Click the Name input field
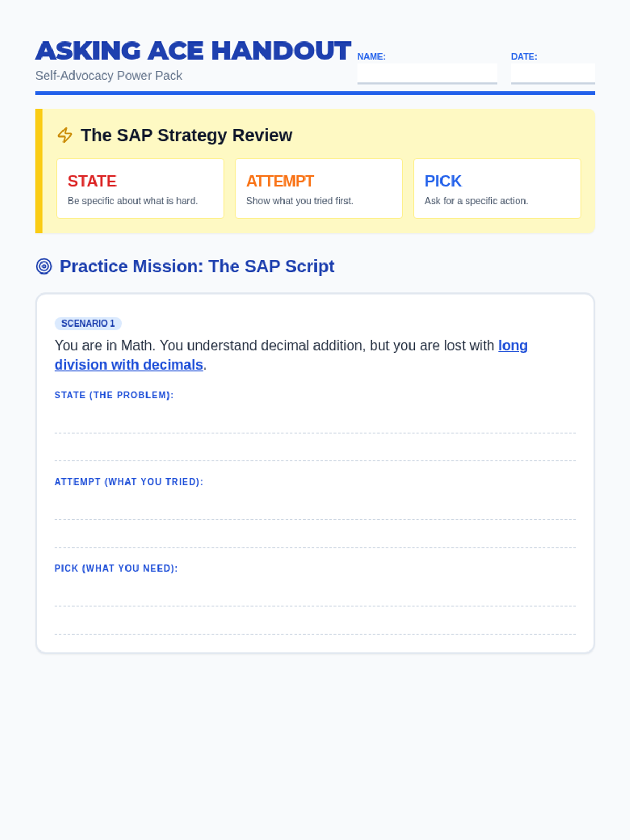 (x=427, y=73)
